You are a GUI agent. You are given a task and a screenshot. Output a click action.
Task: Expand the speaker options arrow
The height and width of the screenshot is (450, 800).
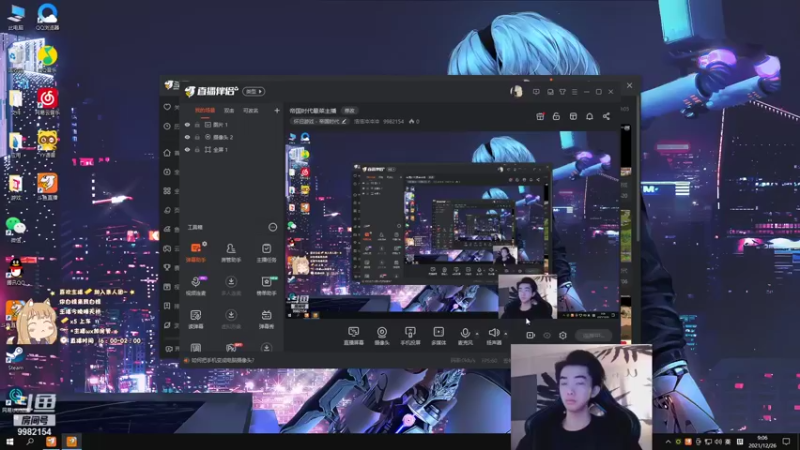tap(506, 334)
